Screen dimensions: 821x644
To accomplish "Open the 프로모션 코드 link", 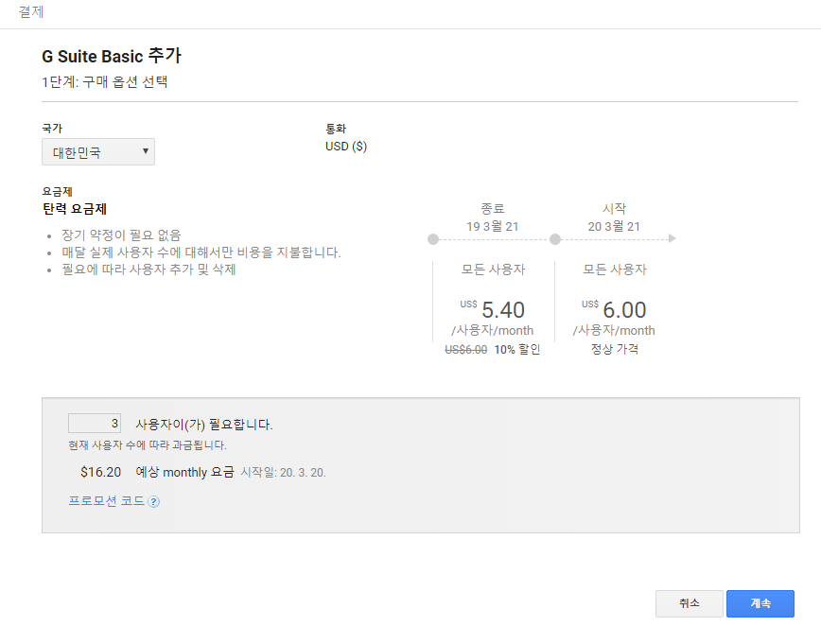I will [x=107, y=500].
